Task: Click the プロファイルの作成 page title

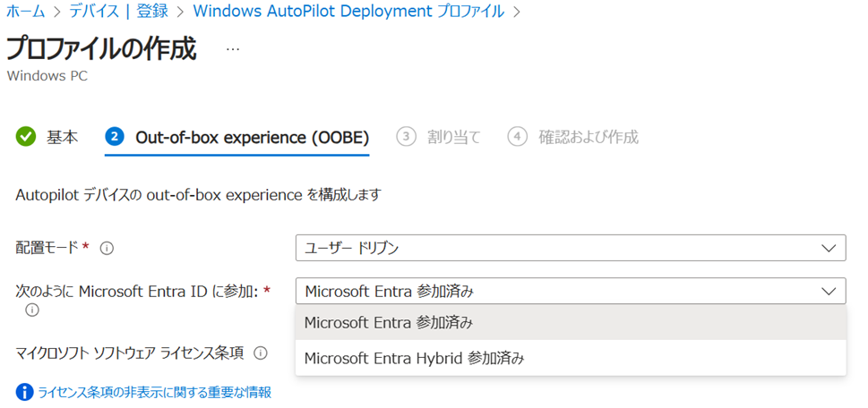Action: coord(101,50)
